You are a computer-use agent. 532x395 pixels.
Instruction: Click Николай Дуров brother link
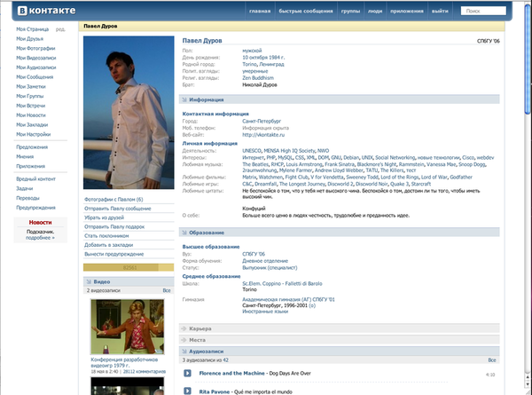[260, 85]
